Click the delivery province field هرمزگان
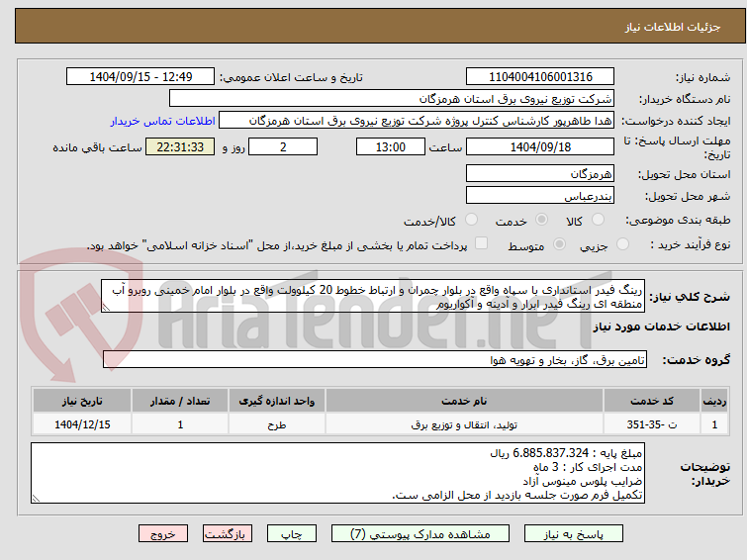This screenshot has width=747, height=560. (x=540, y=173)
